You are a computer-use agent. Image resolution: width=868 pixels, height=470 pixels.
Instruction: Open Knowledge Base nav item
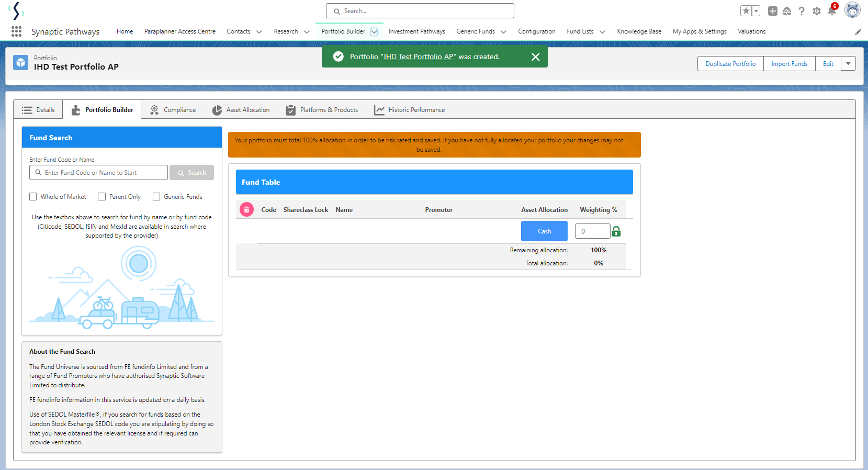639,31
